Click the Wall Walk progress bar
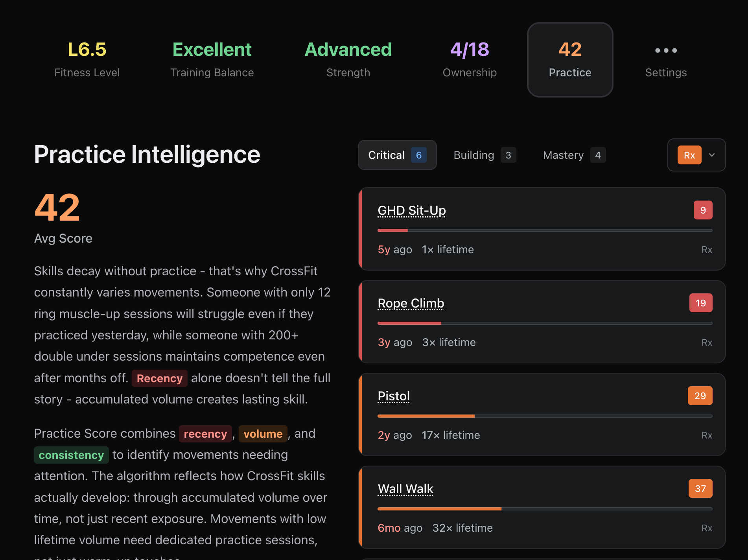The width and height of the screenshot is (748, 560). tap(545, 509)
